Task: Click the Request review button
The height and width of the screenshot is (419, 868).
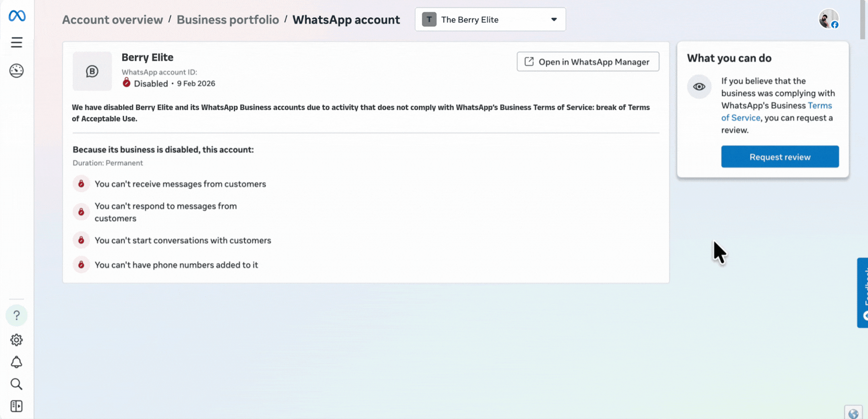Action: 780,157
